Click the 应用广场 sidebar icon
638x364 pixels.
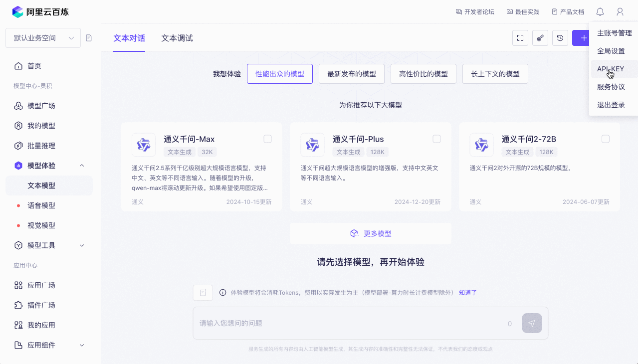click(x=18, y=285)
